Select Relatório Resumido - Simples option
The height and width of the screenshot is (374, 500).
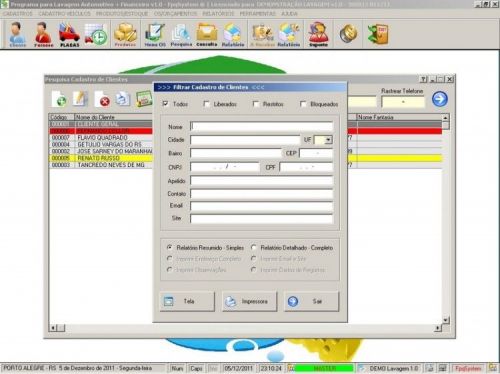pyautogui.click(x=169, y=247)
